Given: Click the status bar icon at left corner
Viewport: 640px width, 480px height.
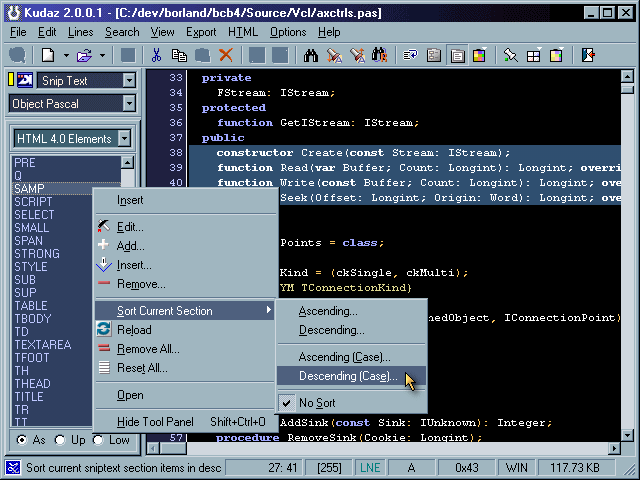Looking at the screenshot, I should click(x=13, y=467).
